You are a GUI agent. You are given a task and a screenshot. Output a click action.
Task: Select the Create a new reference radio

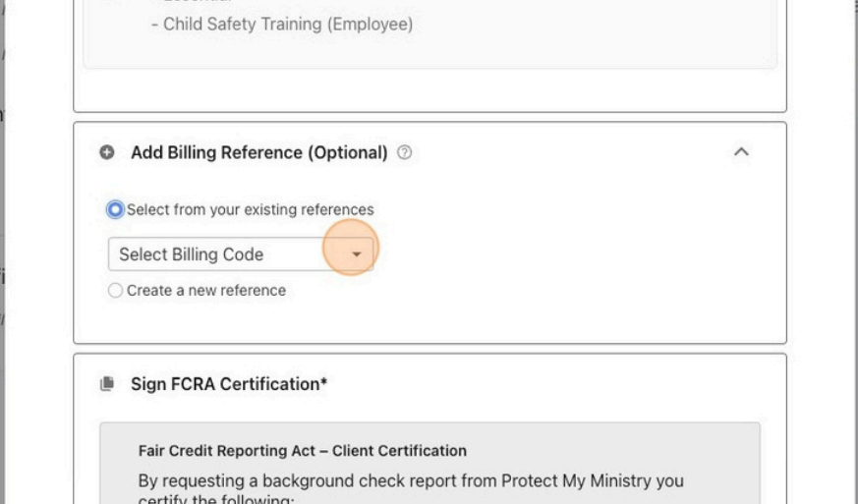pos(115,290)
